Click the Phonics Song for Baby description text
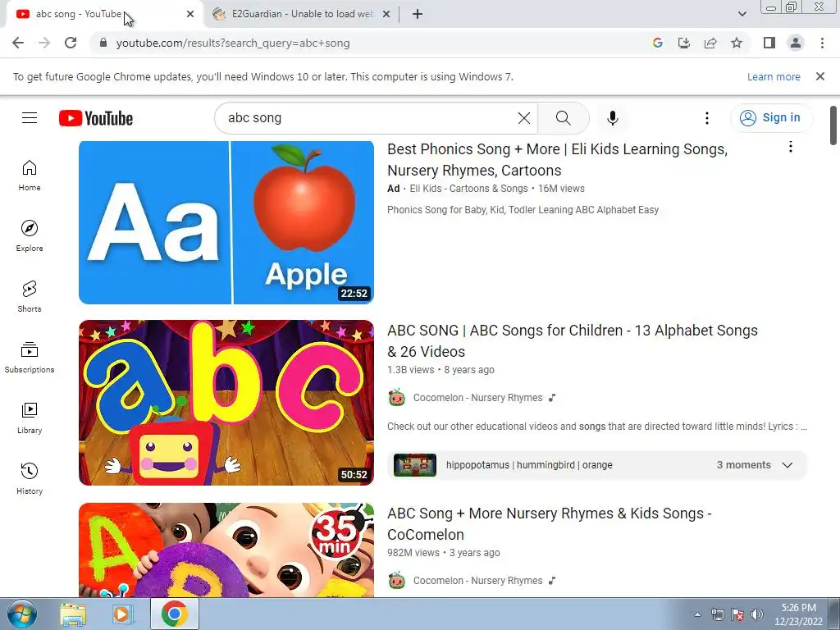 523,210
